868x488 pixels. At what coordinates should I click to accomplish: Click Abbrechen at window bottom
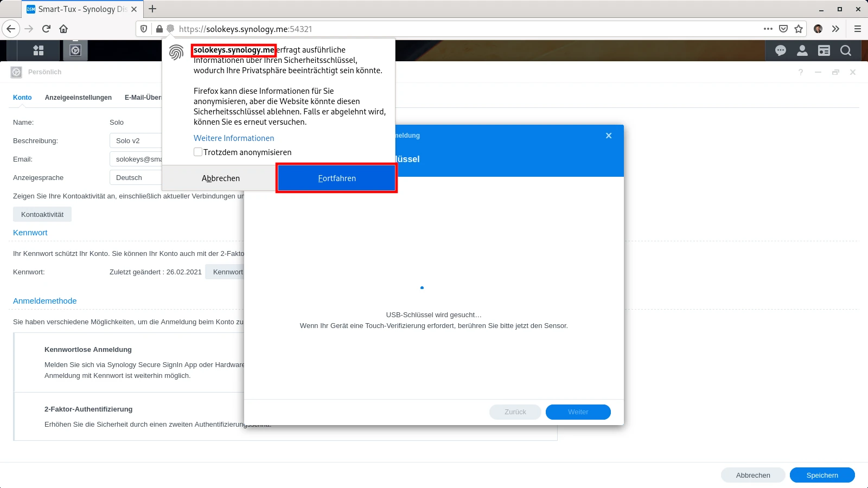coord(753,475)
